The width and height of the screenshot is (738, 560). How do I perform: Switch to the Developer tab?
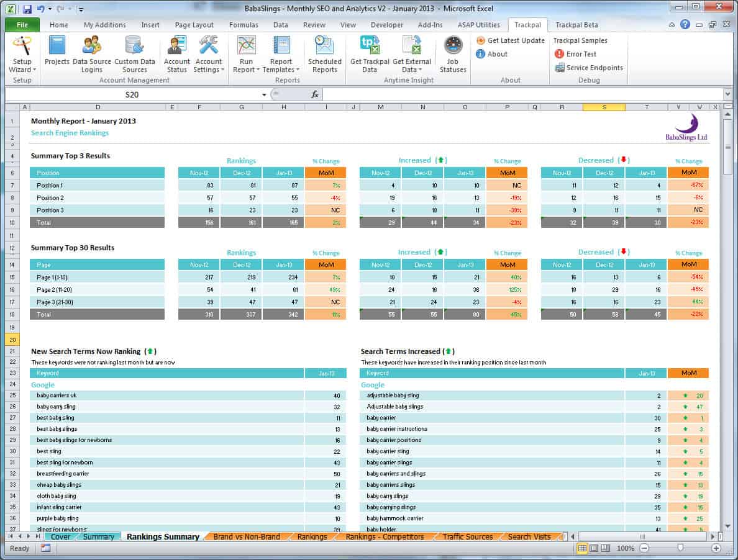386,25
